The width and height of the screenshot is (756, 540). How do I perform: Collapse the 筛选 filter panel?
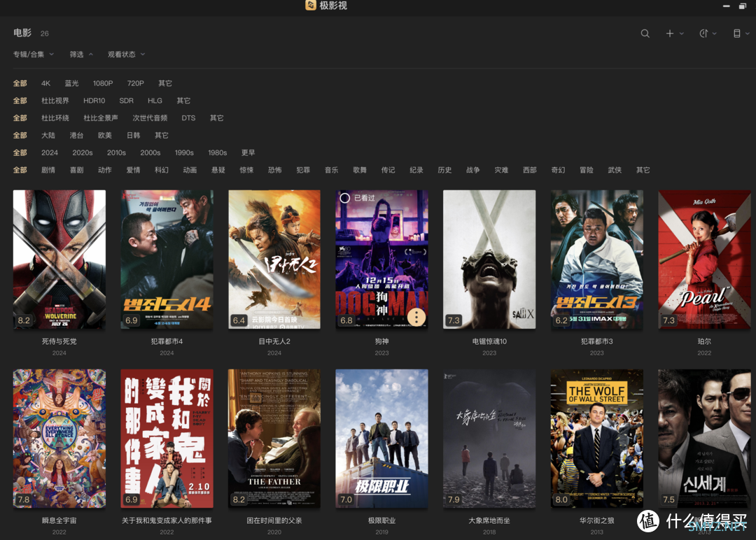coord(81,55)
